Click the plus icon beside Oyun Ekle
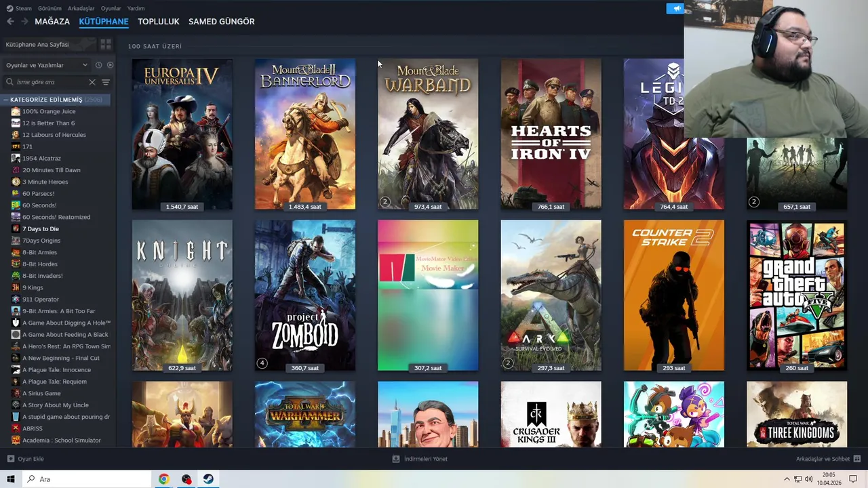This screenshot has height=488, width=868. [10, 459]
